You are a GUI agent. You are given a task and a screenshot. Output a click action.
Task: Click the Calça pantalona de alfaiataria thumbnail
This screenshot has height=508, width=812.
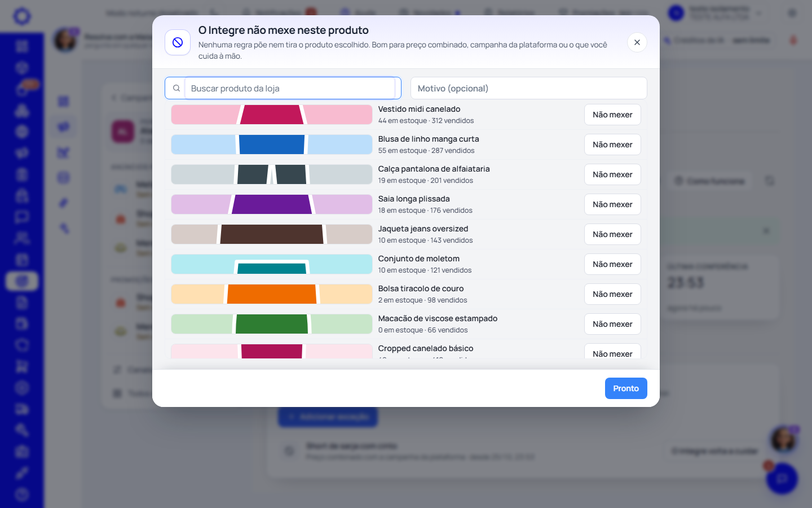coord(272,174)
